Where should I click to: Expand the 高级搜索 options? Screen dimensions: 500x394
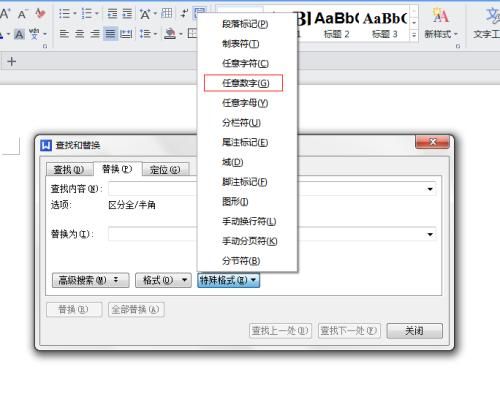[x=91, y=280]
